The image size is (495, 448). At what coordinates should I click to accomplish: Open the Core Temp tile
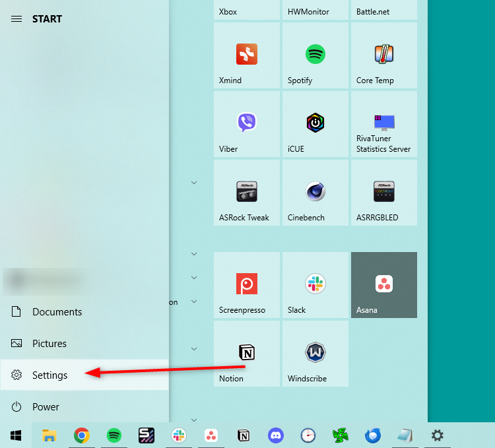coord(384,55)
